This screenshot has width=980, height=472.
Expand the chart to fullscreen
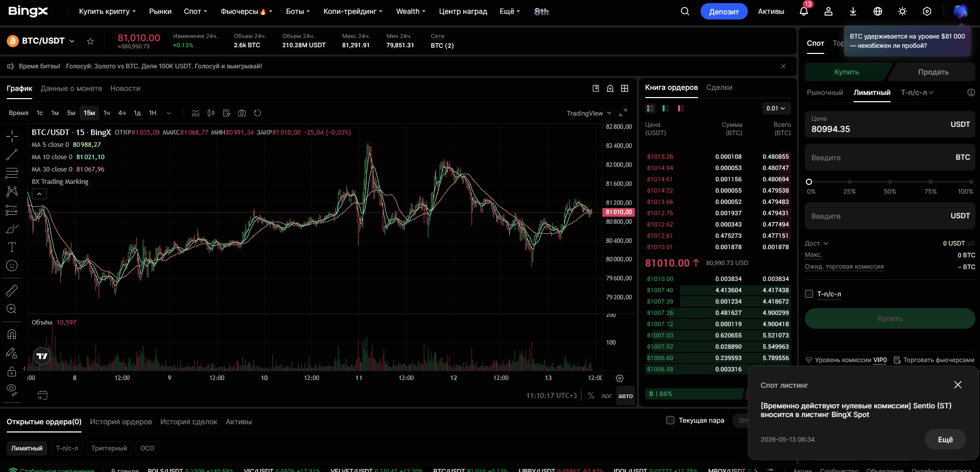pos(623,113)
